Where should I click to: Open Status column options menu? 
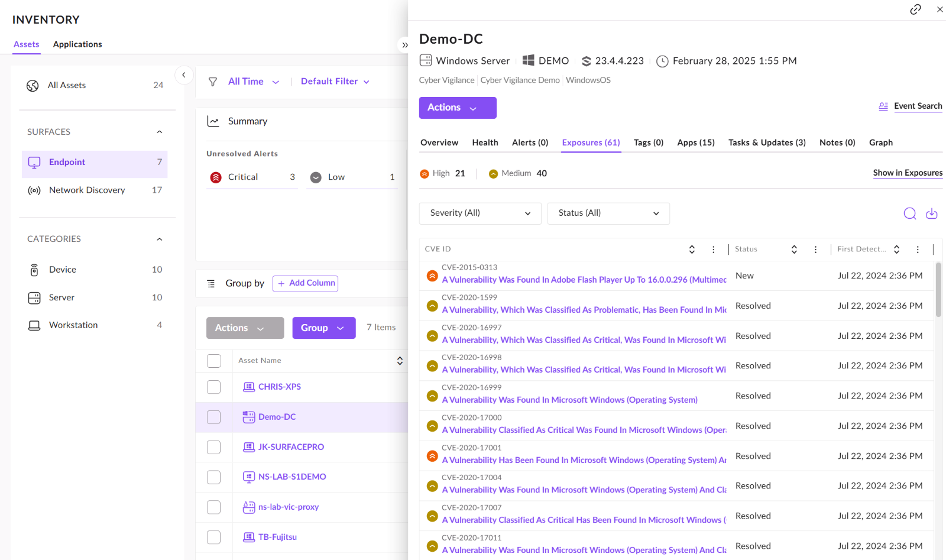815,250
